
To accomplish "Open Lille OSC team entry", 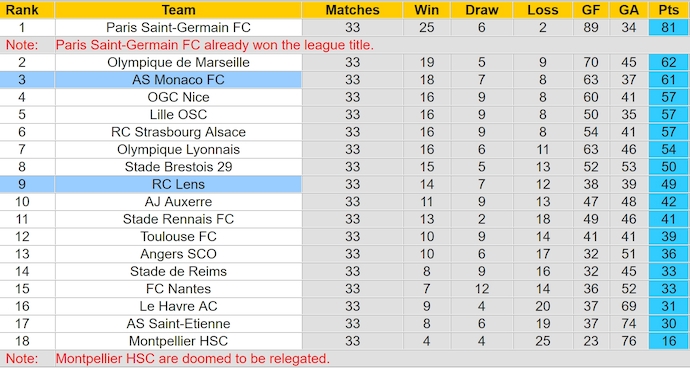I will [178, 114].
